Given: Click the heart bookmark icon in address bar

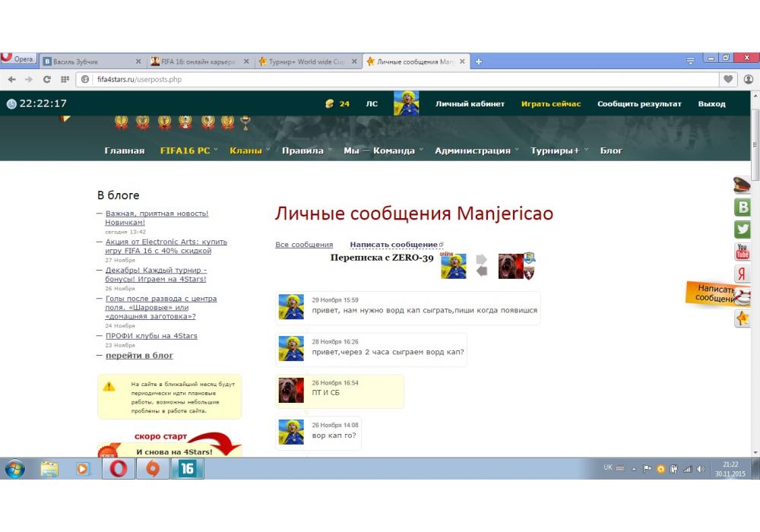Looking at the screenshot, I should pyautogui.click(x=728, y=79).
